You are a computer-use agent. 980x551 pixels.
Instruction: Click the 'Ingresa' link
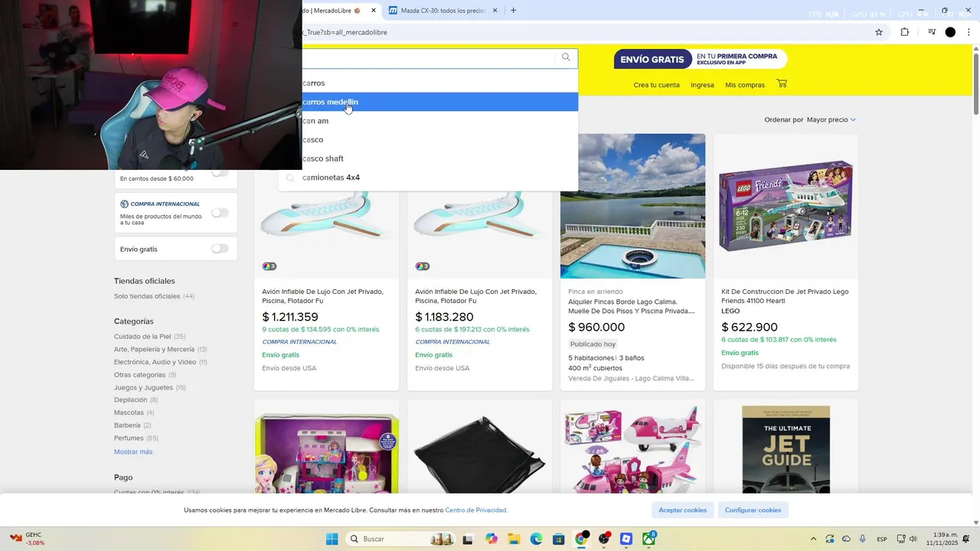coord(702,85)
